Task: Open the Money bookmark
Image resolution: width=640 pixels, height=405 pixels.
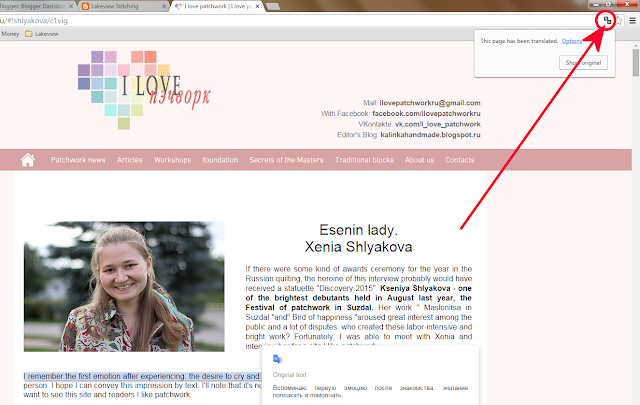Action: click(x=10, y=34)
